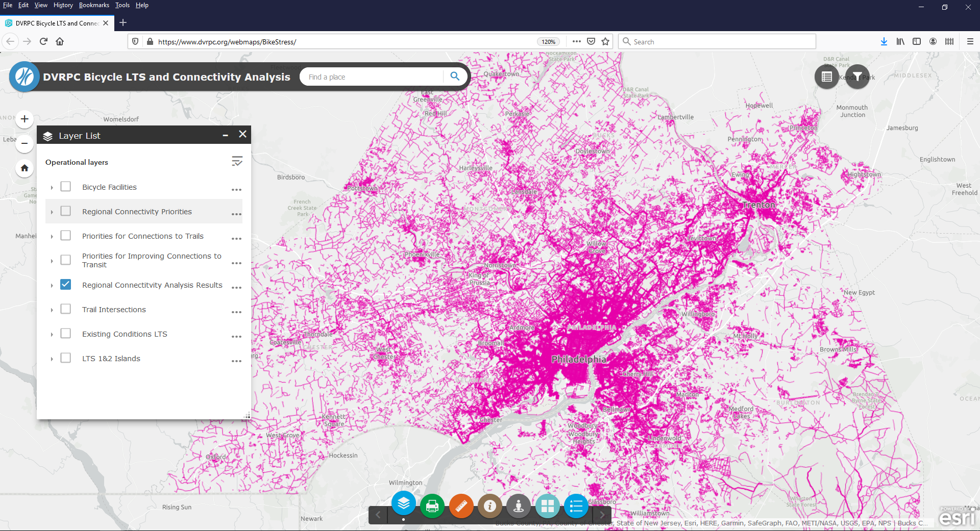Open the History menu
This screenshot has width=980, height=531.
click(63, 5)
